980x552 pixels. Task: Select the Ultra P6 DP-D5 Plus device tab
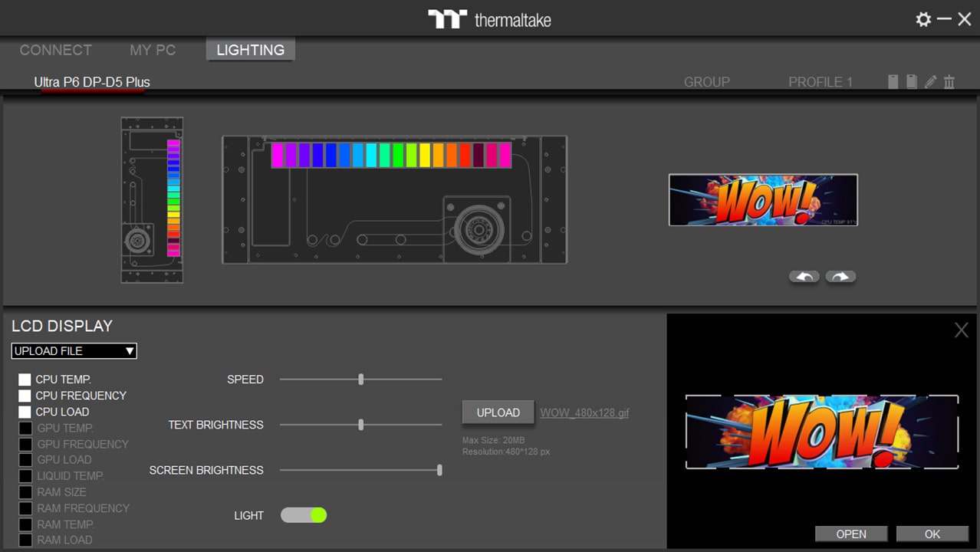(x=92, y=82)
